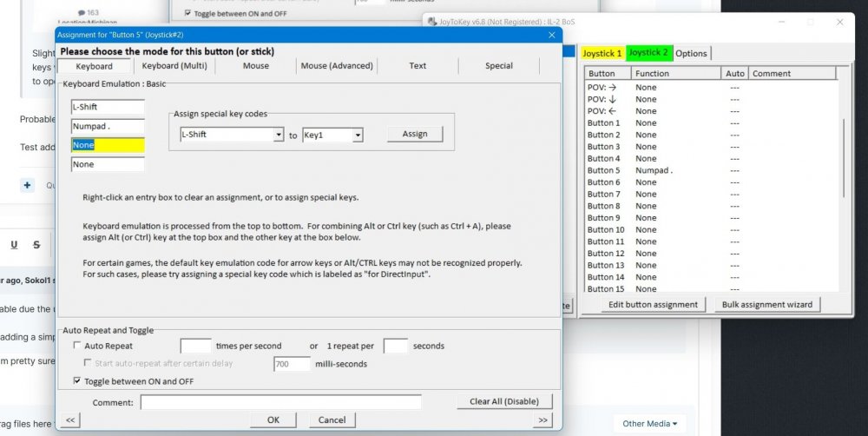
Task: Click the L-Shift key entry box
Action: [108, 107]
